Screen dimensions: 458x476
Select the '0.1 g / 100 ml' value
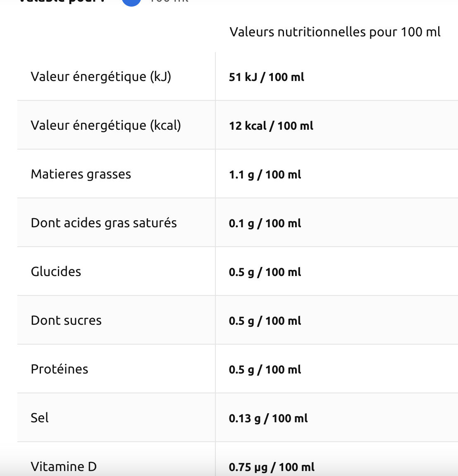pos(265,224)
